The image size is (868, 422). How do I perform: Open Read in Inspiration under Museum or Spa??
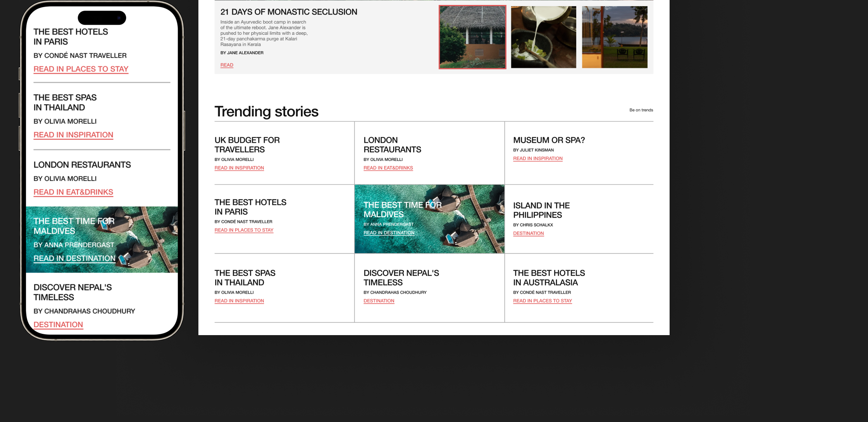point(537,158)
